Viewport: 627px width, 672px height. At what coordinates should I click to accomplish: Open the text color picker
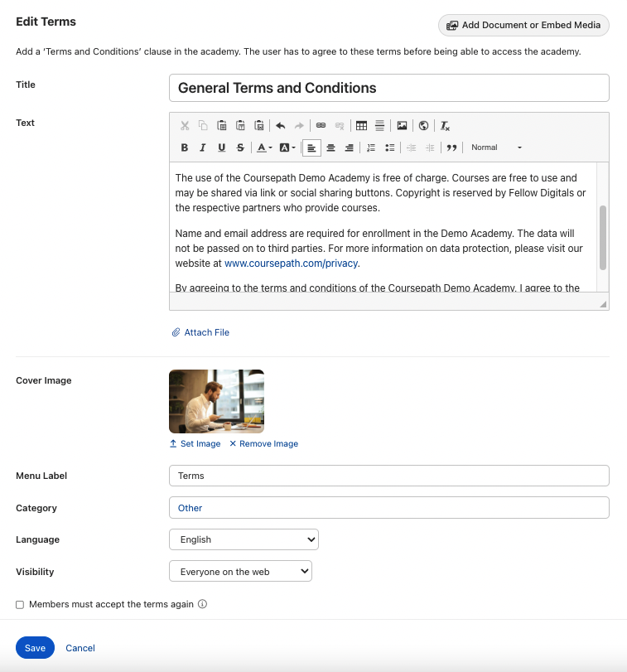264,147
